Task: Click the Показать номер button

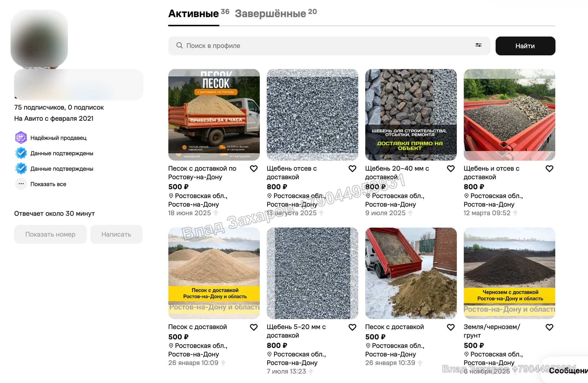Action: tap(50, 234)
